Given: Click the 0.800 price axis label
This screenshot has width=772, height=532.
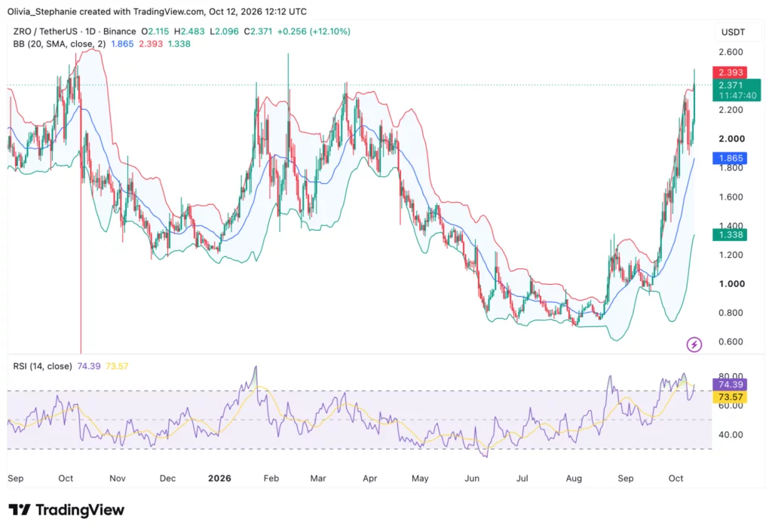Looking at the screenshot, I should [731, 313].
